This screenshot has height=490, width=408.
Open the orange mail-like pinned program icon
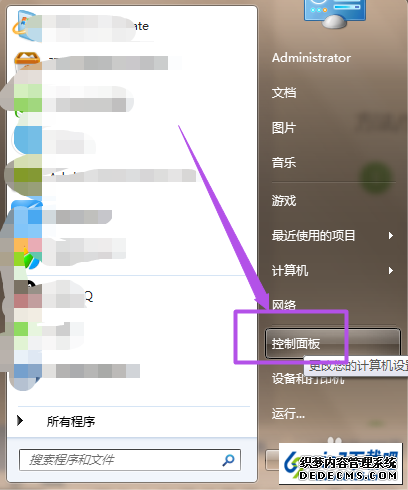[27, 61]
